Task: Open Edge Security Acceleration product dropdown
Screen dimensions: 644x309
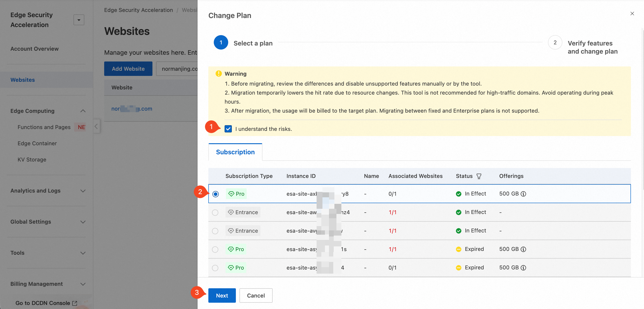Action: (x=79, y=20)
